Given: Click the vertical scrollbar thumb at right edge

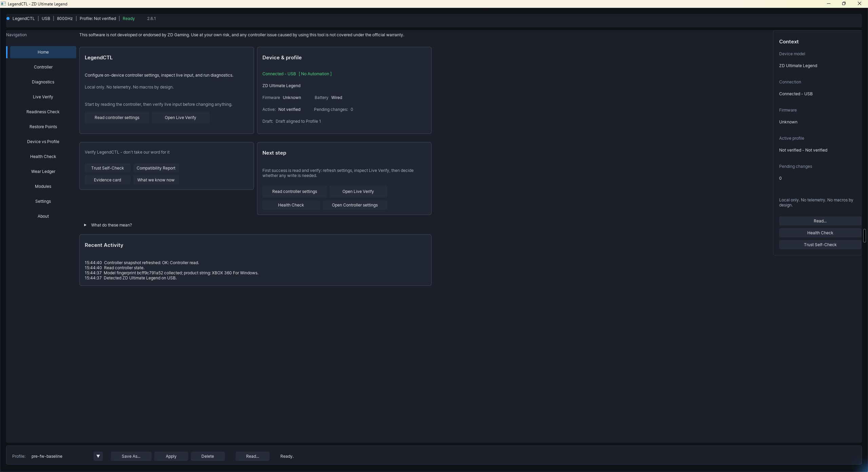Looking at the screenshot, I should coord(865,236).
